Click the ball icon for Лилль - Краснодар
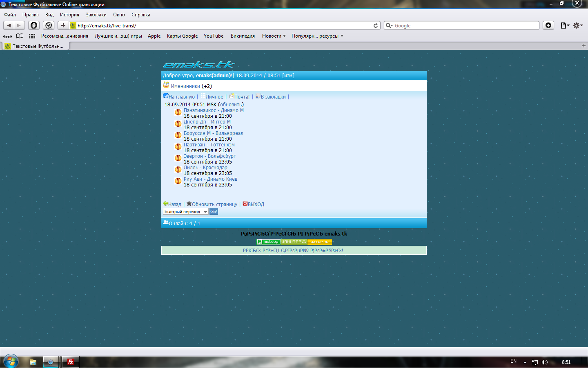 pos(178,169)
